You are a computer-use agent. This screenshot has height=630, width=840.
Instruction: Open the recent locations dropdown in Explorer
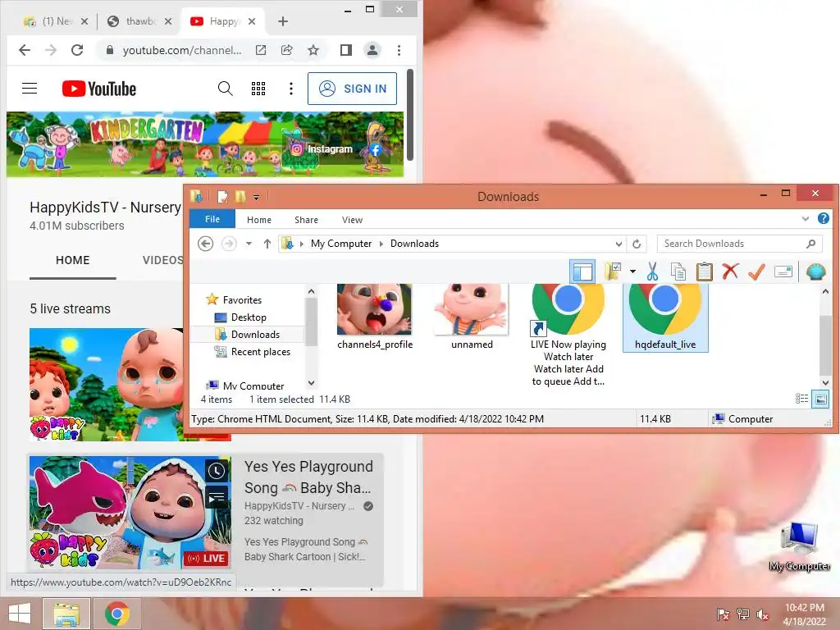point(249,244)
